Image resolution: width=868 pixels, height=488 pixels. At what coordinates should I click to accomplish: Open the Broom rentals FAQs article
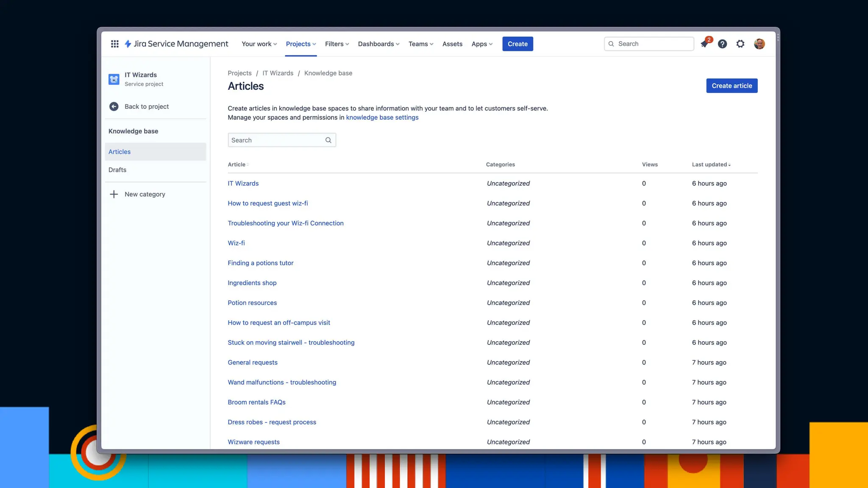256,402
